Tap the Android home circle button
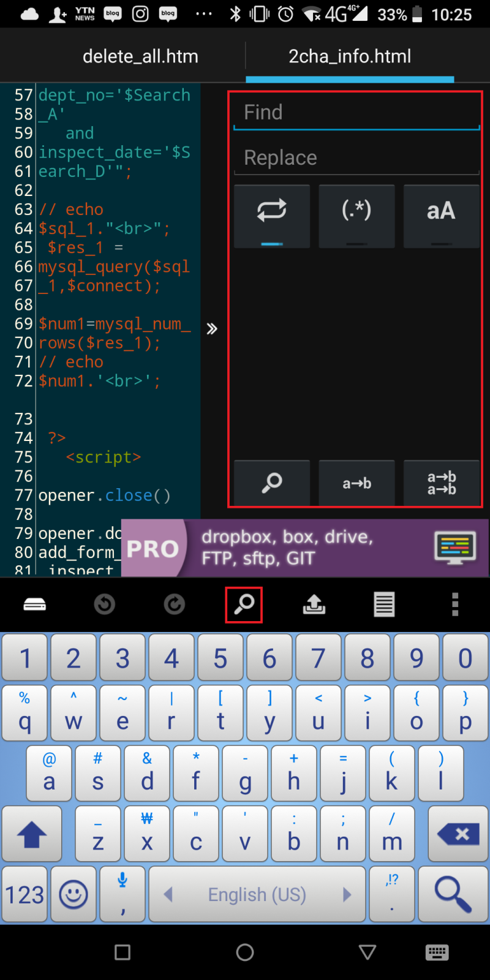 pyautogui.click(x=245, y=952)
